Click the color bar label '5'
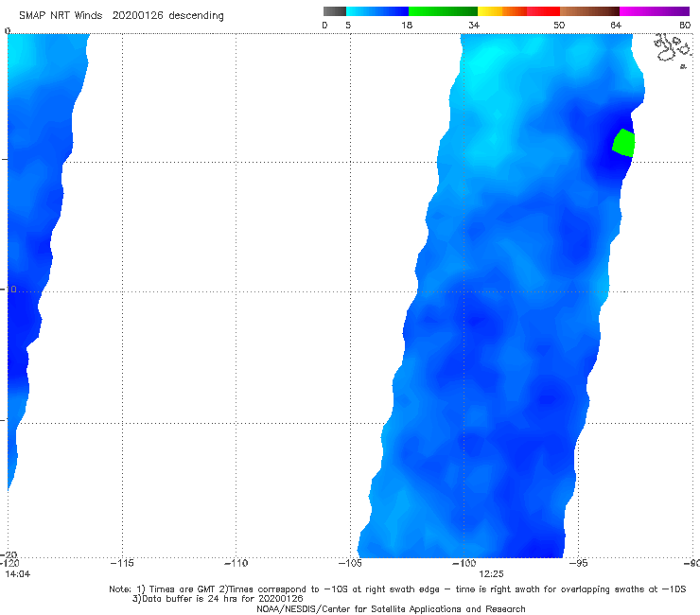The image size is (700, 615). [x=348, y=25]
